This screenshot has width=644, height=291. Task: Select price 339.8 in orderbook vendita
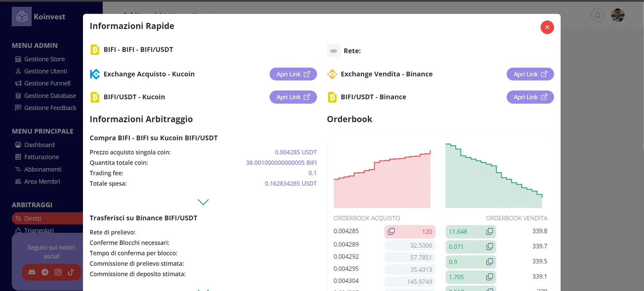tap(540, 231)
